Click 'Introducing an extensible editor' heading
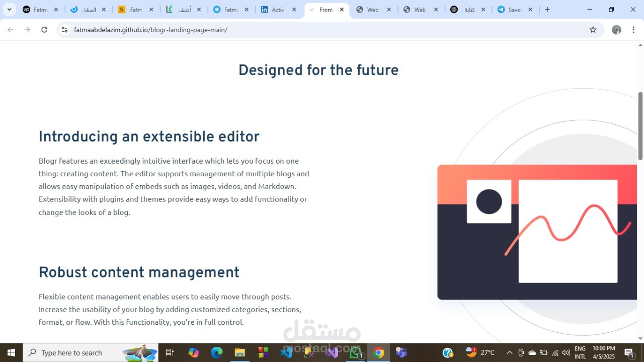 [149, 137]
